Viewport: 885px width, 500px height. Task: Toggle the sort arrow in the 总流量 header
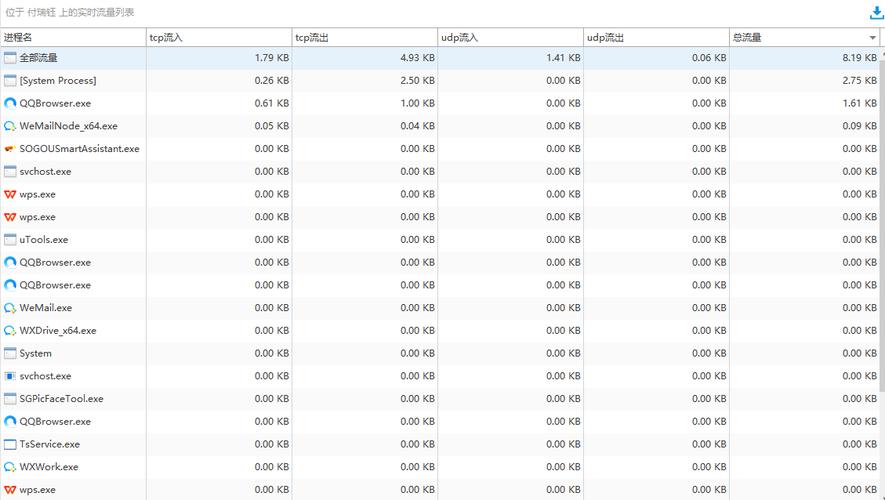873,38
